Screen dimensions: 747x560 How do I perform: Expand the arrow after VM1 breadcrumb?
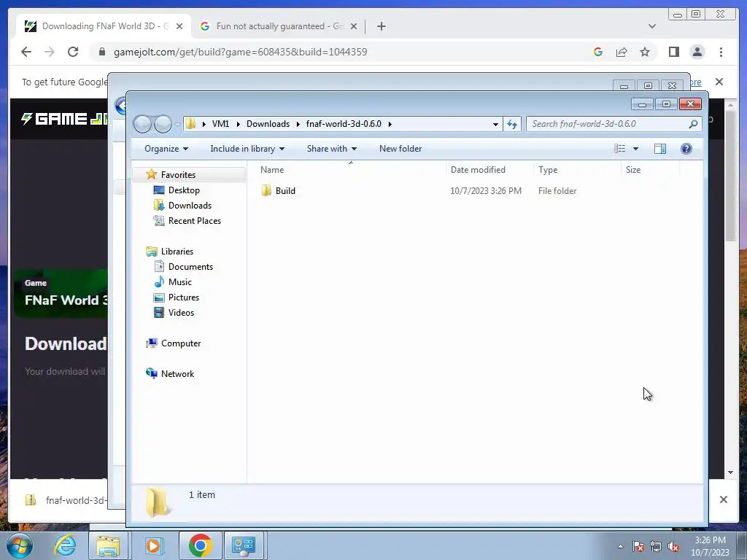click(238, 124)
